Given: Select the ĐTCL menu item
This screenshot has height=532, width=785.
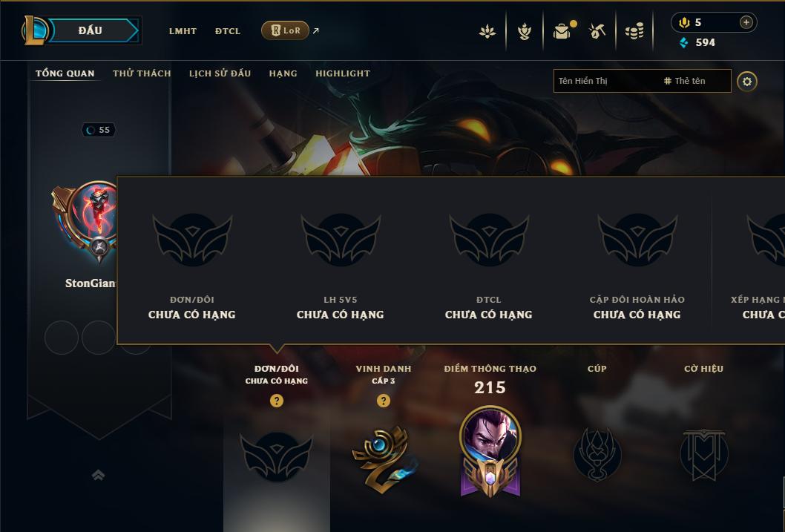Looking at the screenshot, I should [x=228, y=31].
